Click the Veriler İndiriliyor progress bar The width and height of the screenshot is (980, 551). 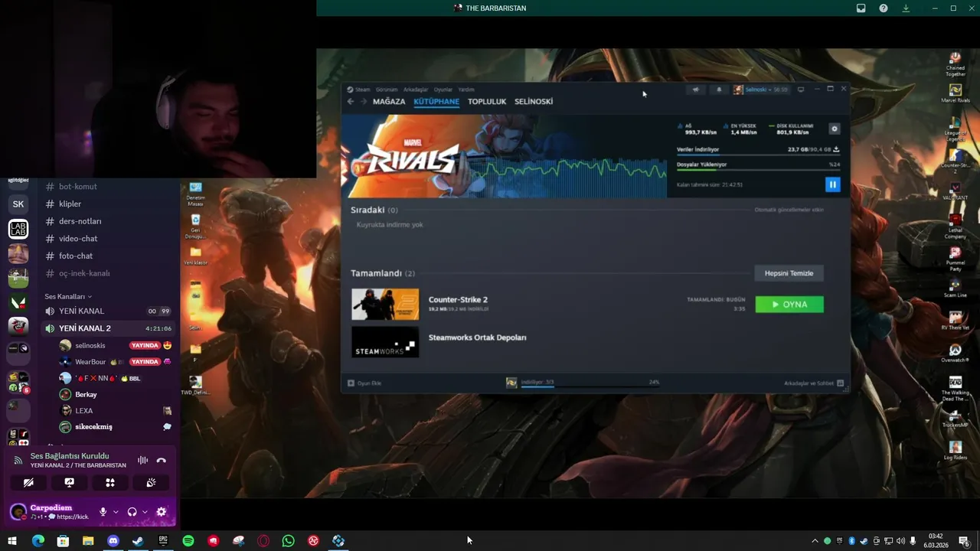[758, 155]
